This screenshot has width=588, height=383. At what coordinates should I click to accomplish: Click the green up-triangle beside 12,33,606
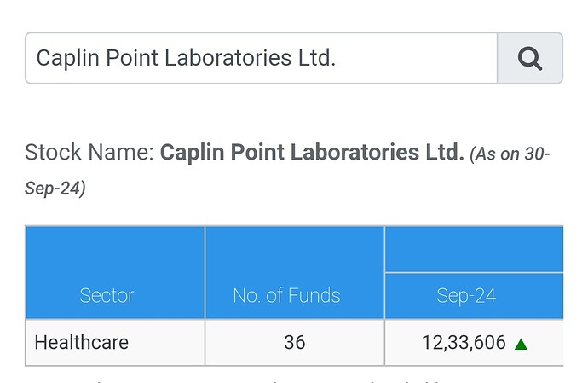coord(521,344)
